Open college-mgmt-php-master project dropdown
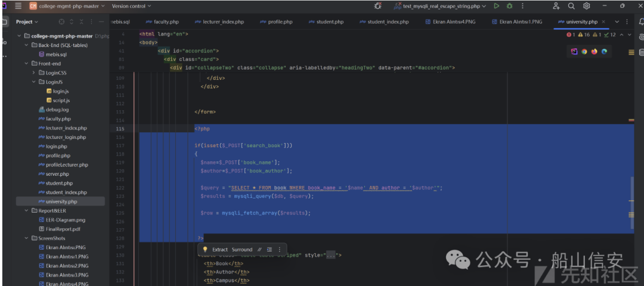Screen dimensions: 644x286 pos(67,6)
